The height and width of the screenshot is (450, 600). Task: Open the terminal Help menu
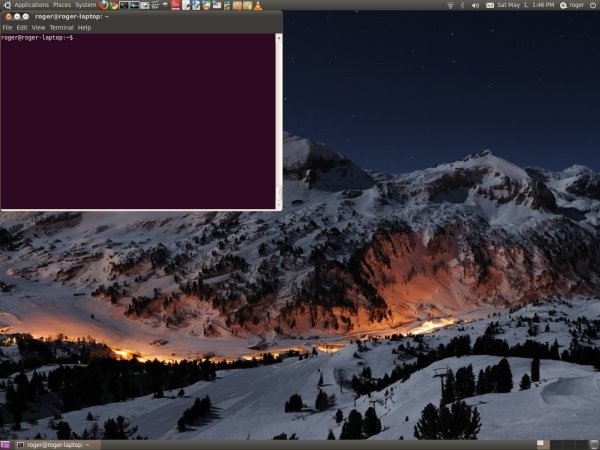click(x=84, y=27)
